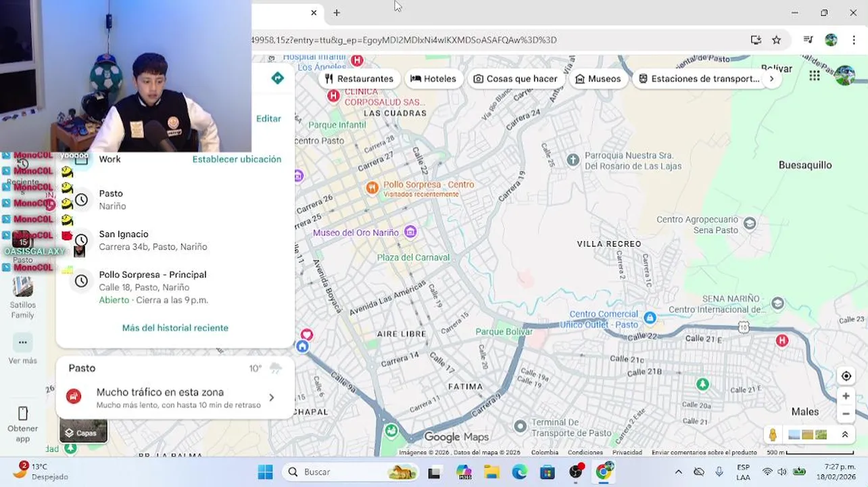Select the Cosas que hacer chip
This screenshot has width=868, height=487.
click(x=515, y=78)
